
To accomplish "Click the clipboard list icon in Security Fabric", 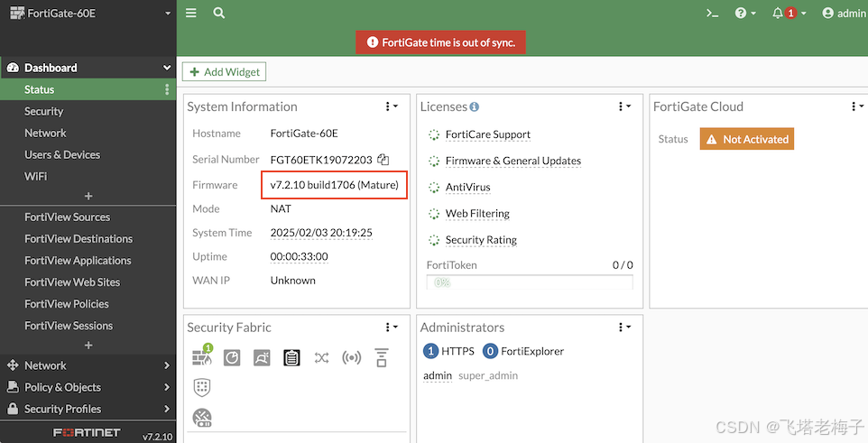I will point(291,358).
